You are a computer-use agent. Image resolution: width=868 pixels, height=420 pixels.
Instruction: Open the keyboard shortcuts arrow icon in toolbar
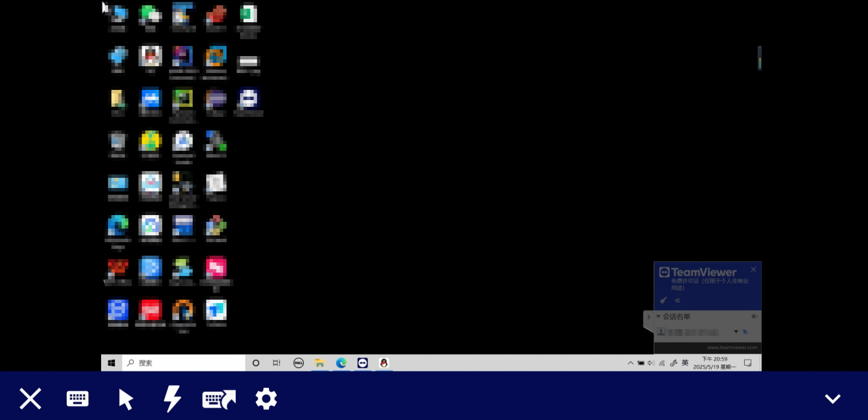(x=219, y=399)
